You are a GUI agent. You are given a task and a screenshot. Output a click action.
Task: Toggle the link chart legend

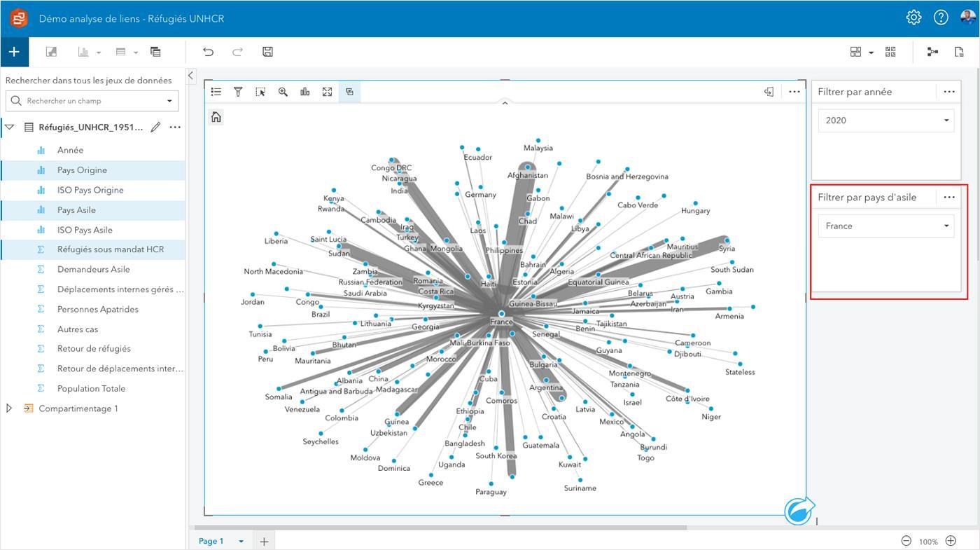[x=216, y=92]
